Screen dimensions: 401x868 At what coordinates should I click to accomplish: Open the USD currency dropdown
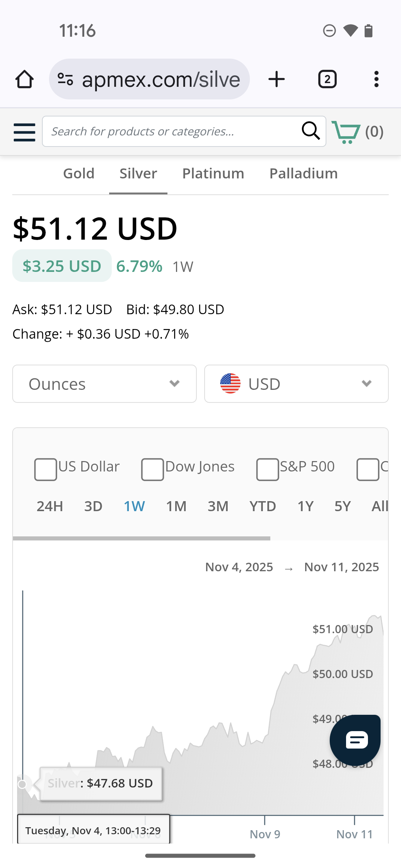tap(296, 384)
